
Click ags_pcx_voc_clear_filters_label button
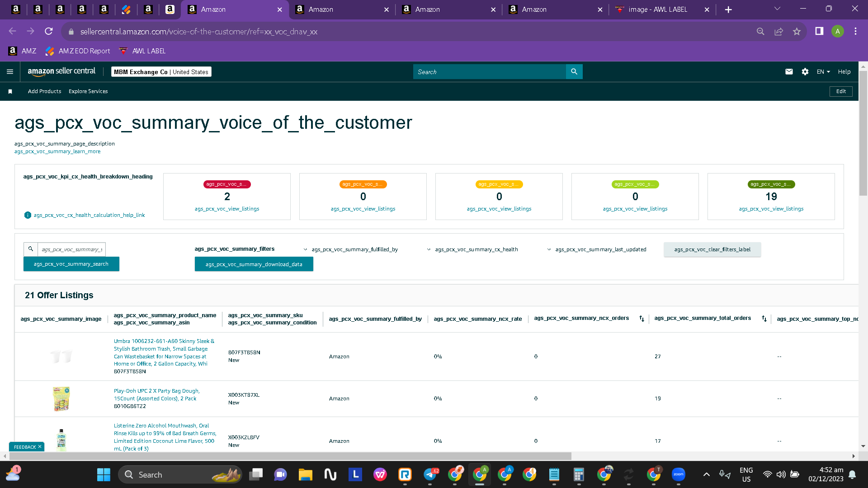tap(712, 249)
